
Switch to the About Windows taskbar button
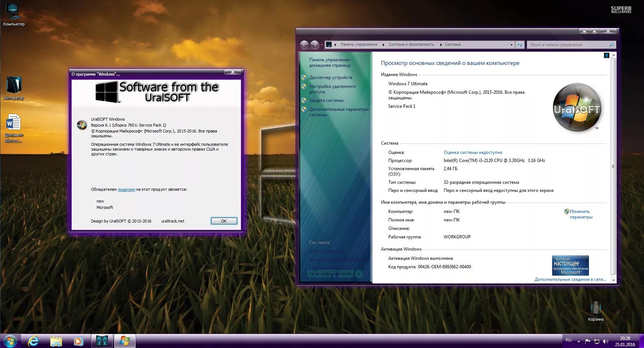(x=125, y=341)
